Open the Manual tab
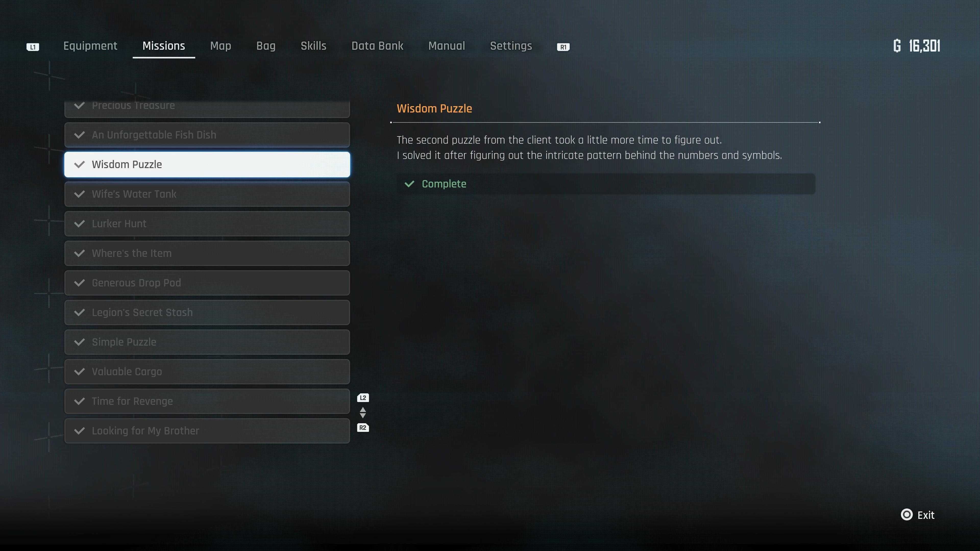Viewport: 980px width, 551px height. tap(446, 46)
